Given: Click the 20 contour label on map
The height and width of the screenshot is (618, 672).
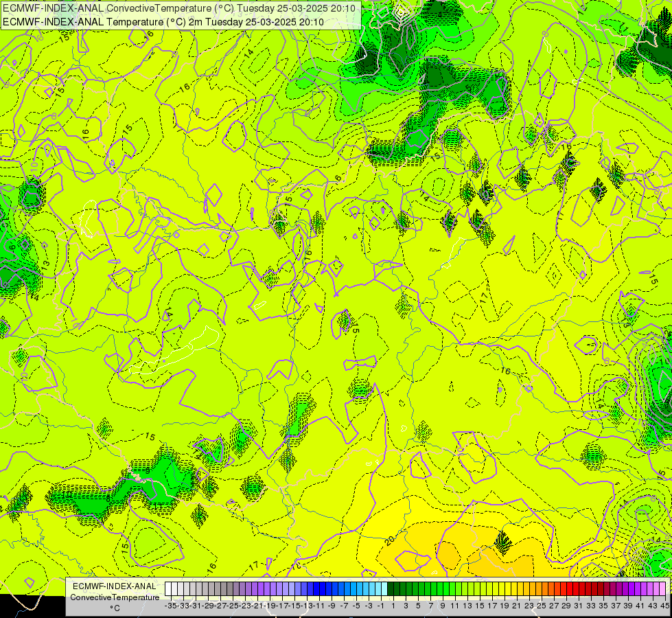Looking at the screenshot, I should coord(390,540).
